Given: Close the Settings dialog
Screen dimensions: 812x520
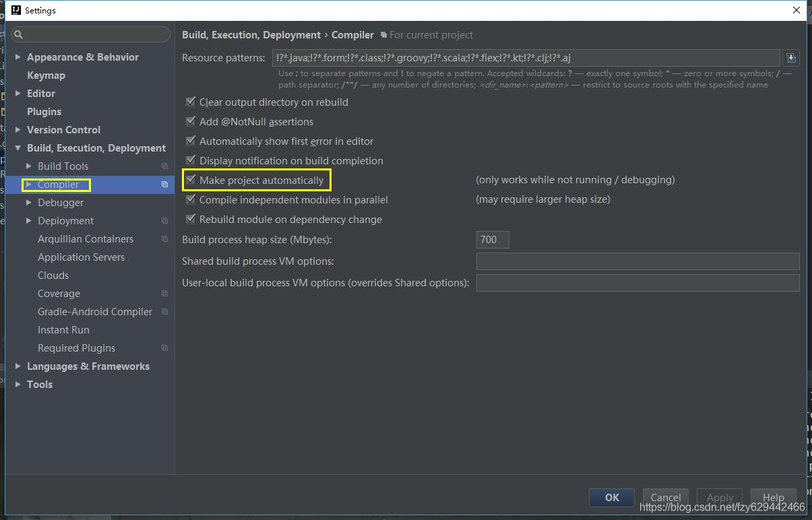Looking at the screenshot, I should click(797, 10).
